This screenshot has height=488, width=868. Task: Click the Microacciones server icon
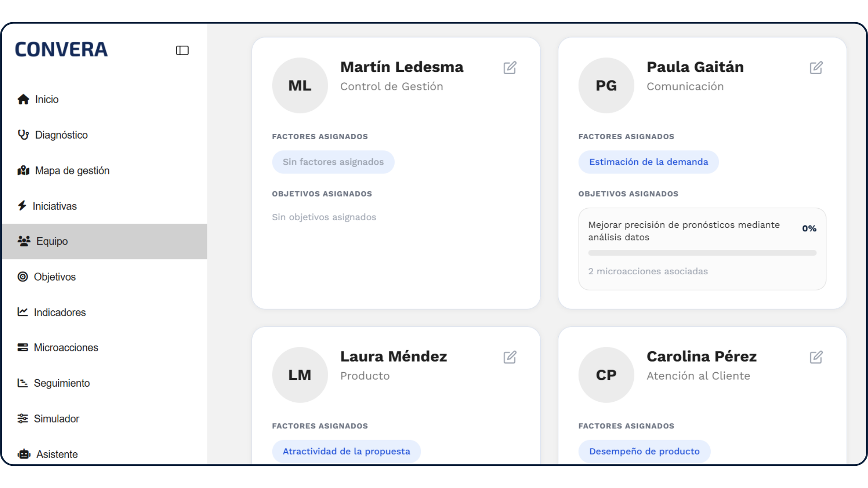(23, 347)
